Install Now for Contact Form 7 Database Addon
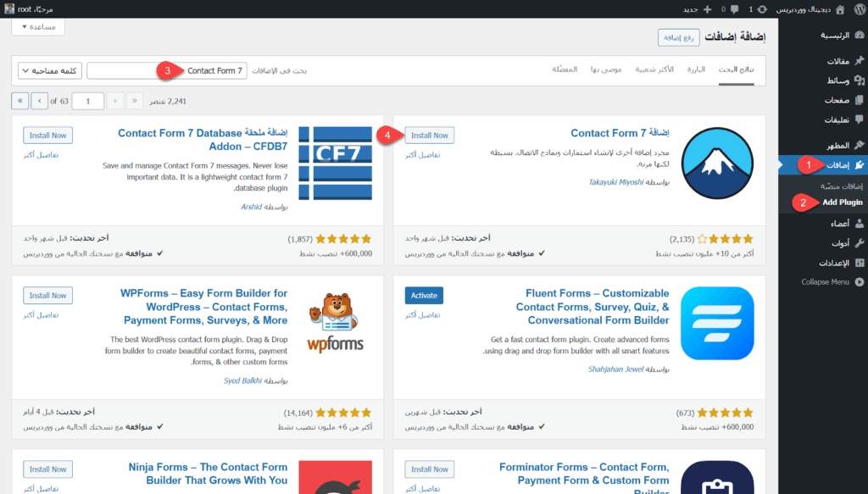The width and height of the screenshot is (868, 494). [x=47, y=136]
